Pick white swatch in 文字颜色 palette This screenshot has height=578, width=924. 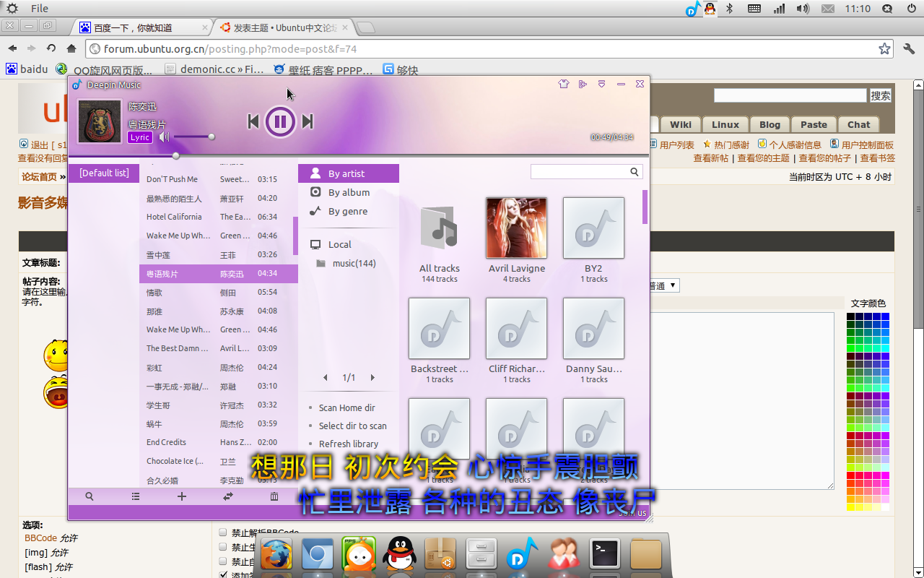[x=885, y=507]
